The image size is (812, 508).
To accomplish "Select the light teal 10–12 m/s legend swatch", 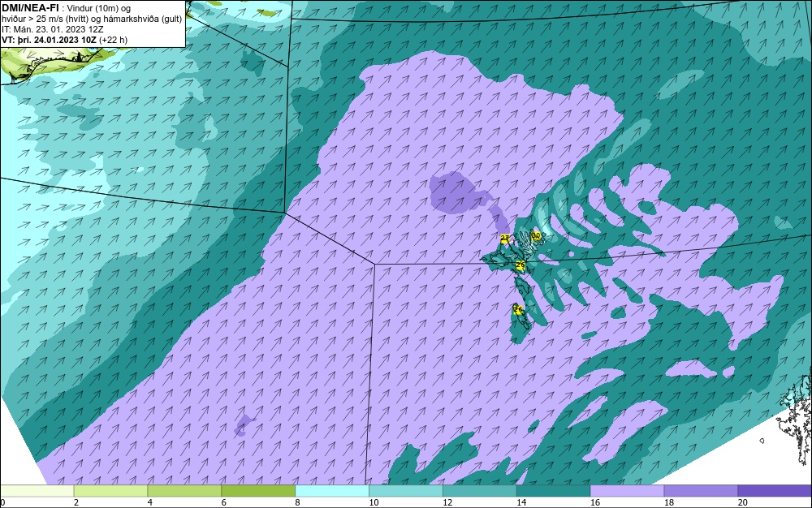I will 406,491.
